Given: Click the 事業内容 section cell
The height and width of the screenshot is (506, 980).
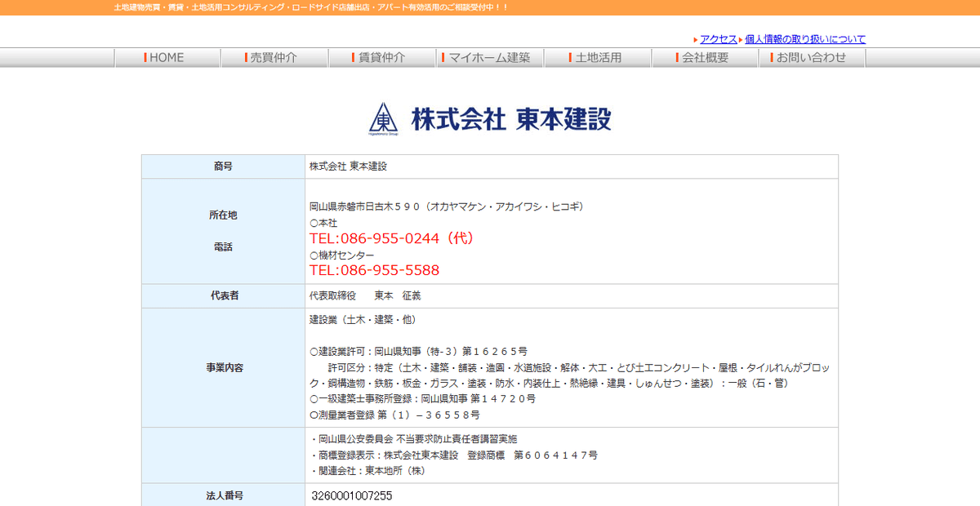Looking at the screenshot, I should tap(223, 368).
